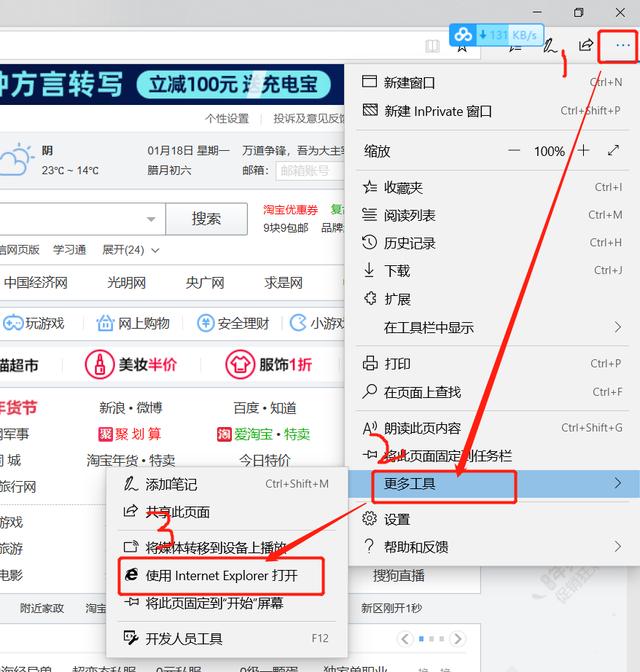The width and height of the screenshot is (640, 672).
Task: Click the 网上购物 shopping icon
Action: coord(105,323)
